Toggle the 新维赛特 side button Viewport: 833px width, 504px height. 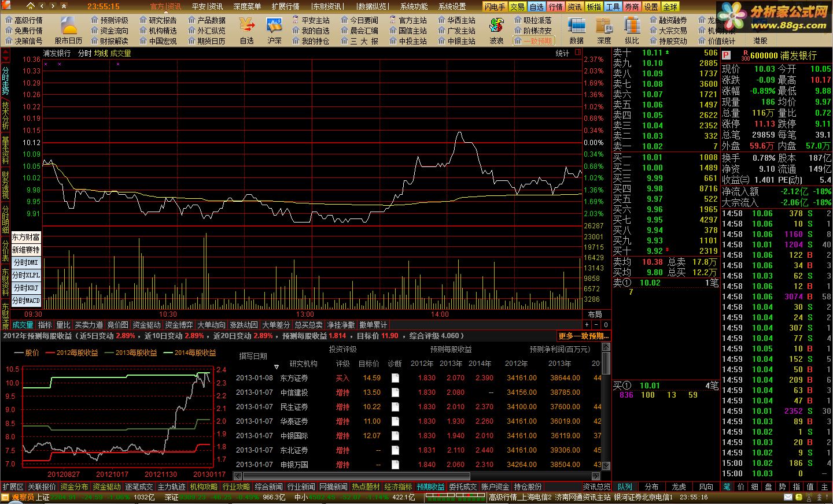click(x=26, y=250)
